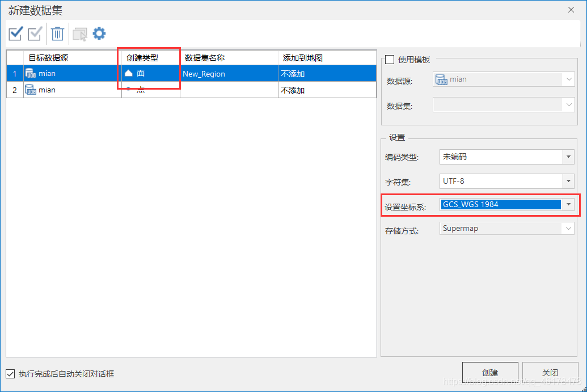Image resolution: width=587 pixels, height=392 pixels.
Task: Click the 面 type cell in row 1
Action: (151, 74)
